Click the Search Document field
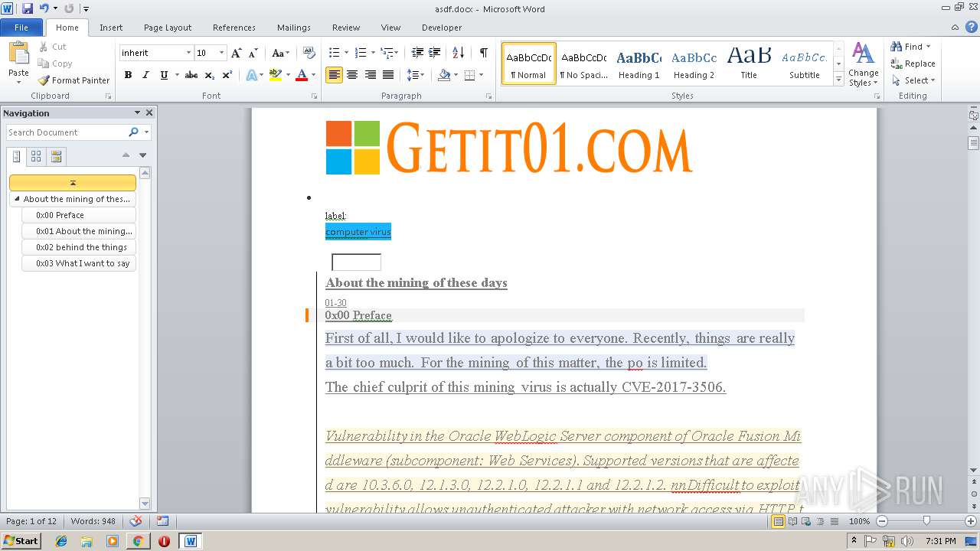 [x=67, y=132]
